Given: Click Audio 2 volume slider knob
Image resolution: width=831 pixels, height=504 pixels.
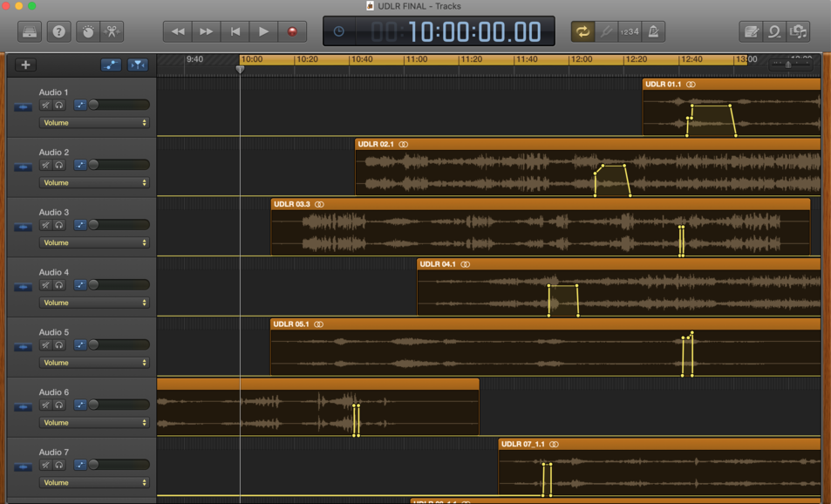Looking at the screenshot, I should (93, 165).
